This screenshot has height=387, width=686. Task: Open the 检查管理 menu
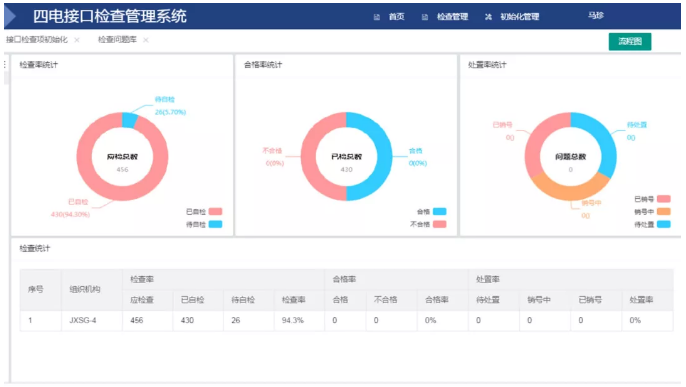tap(452, 17)
